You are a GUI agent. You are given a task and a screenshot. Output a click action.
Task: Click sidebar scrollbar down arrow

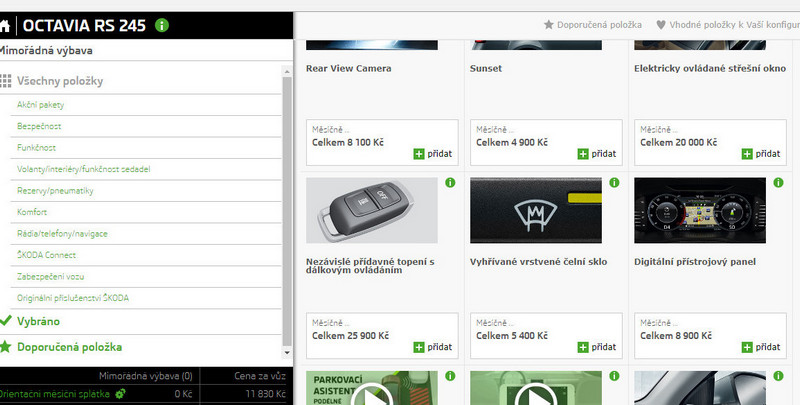pos(288,353)
